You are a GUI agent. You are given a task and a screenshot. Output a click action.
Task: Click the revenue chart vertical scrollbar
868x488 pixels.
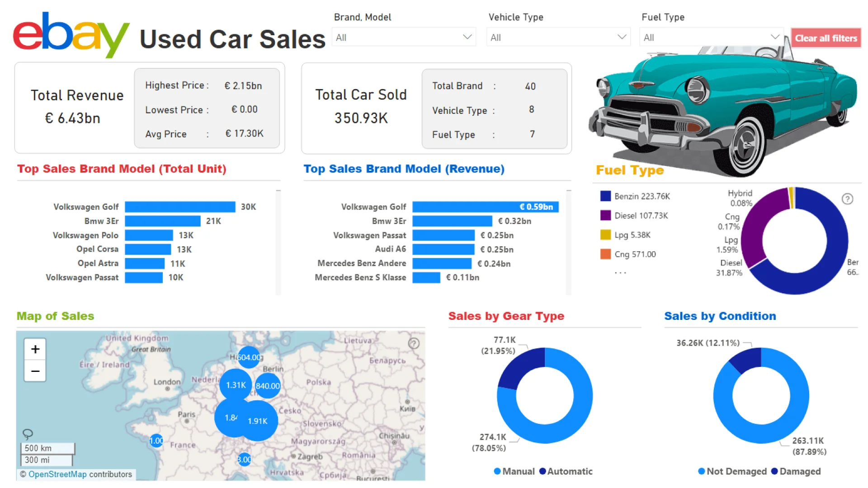pyautogui.click(x=568, y=243)
